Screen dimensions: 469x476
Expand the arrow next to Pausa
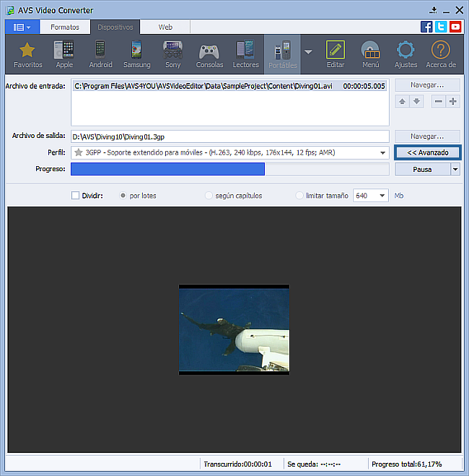455,170
